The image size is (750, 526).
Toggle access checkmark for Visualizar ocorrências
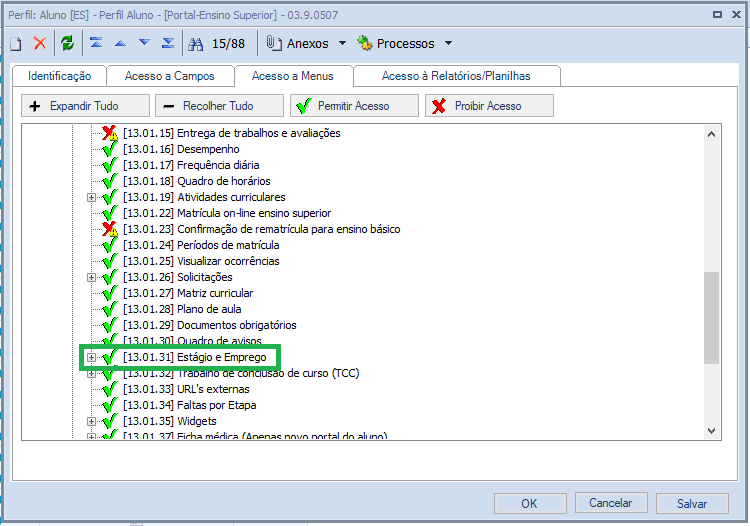coord(110,261)
